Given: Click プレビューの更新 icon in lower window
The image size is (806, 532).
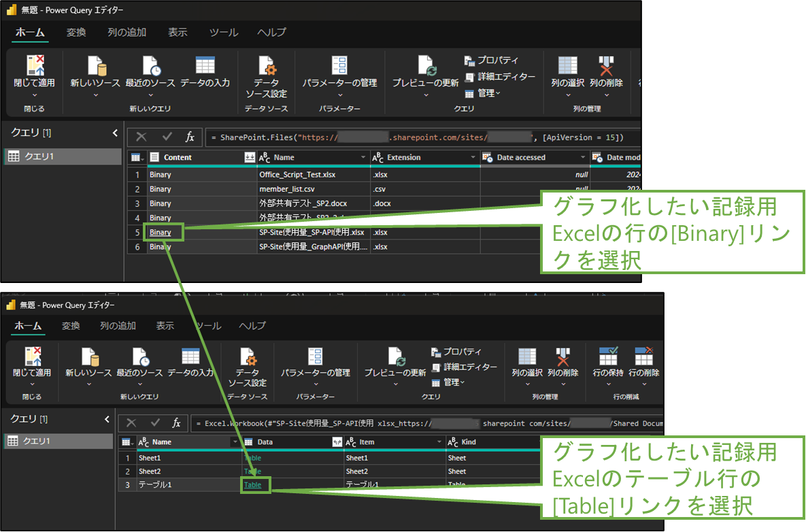Looking at the screenshot, I should [x=397, y=356].
